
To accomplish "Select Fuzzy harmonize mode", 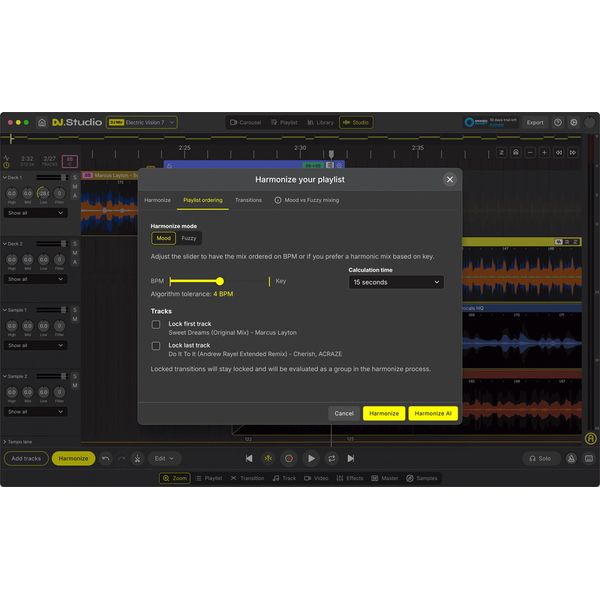I will 189,238.
